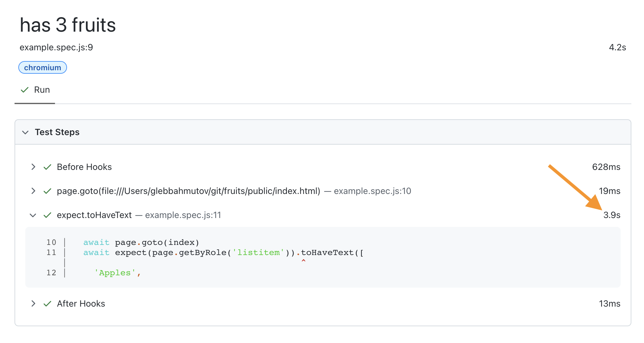
Task: Open the example.spec.js:9 file location
Action: (x=56, y=47)
